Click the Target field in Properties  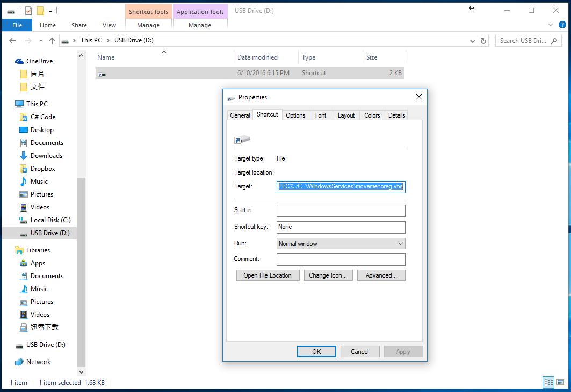(341, 187)
